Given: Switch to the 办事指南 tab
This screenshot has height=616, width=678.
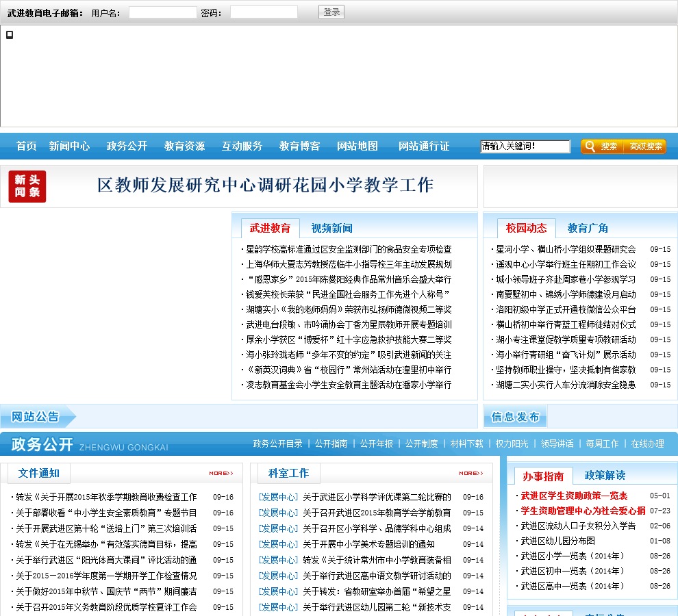Looking at the screenshot, I should (x=543, y=476).
